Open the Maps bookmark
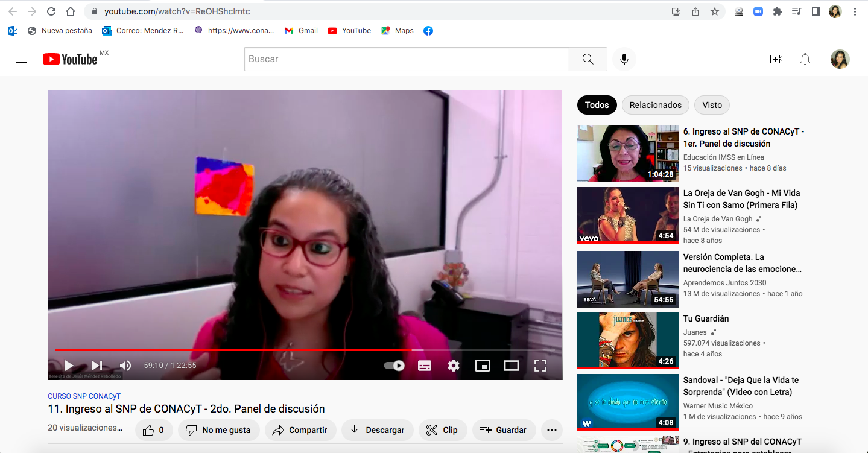The image size is (868, 453). click(398, 30)
